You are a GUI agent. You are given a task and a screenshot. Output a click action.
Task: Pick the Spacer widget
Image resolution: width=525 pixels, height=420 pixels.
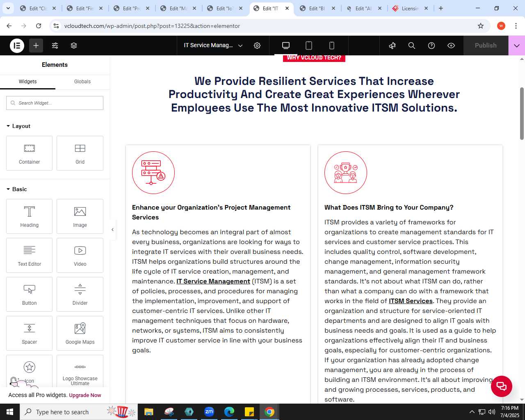[x=30, y=333]
